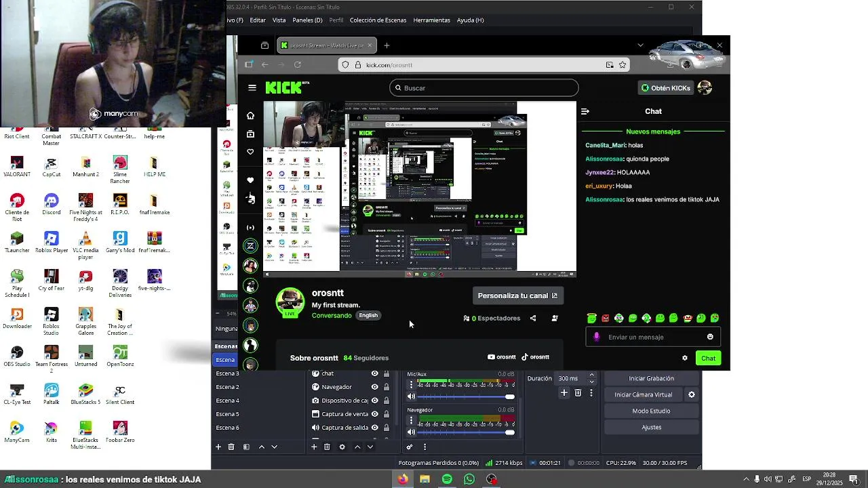Screen dimensions: 868x488
Task: Open transition three-dot properties menu
Action: pos(591,392)
